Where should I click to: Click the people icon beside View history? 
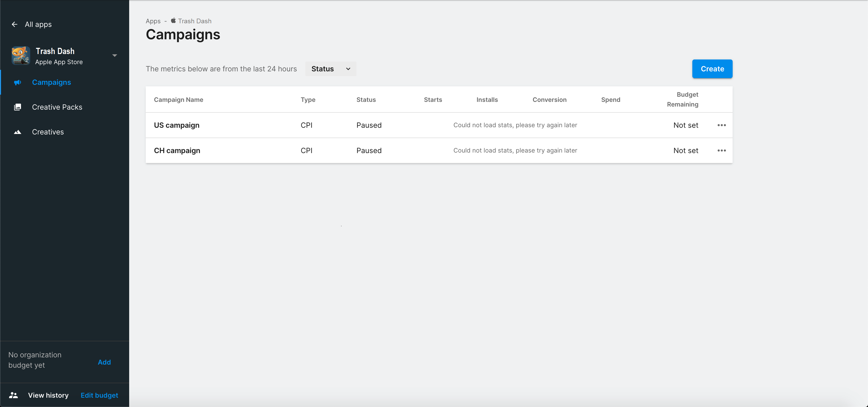tap(13, 395)
